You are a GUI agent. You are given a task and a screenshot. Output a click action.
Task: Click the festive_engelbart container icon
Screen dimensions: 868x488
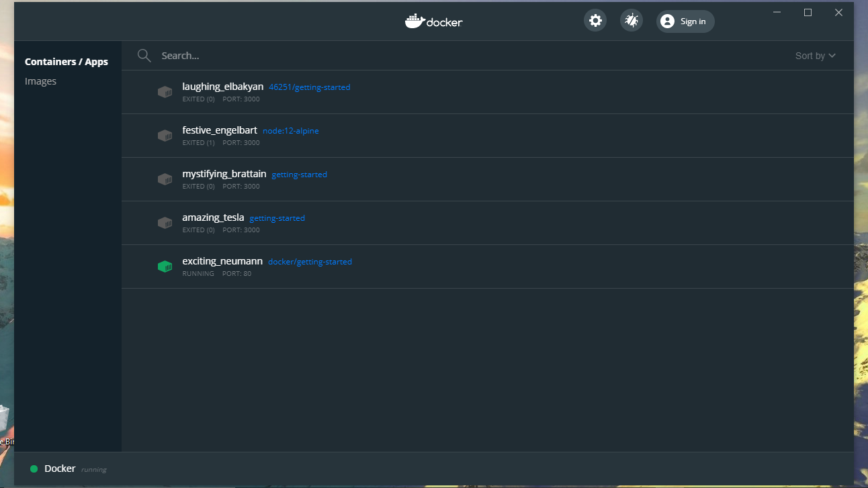[165, 136]
